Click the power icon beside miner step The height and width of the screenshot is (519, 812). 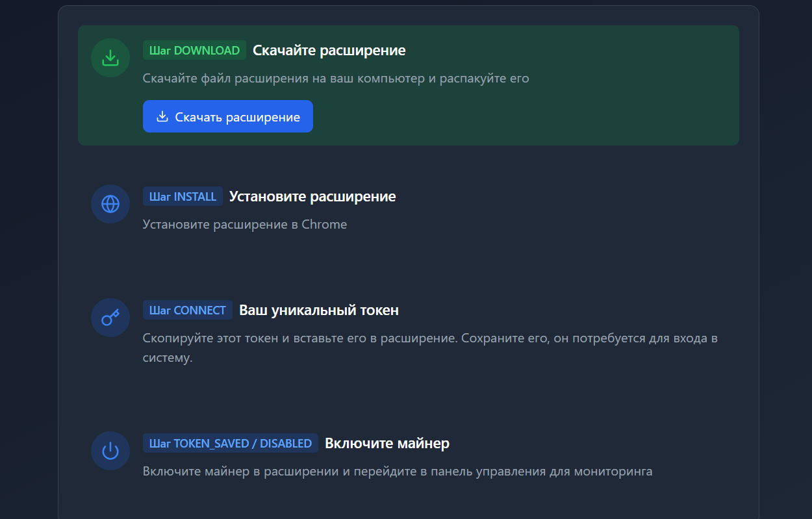(110, 451)
